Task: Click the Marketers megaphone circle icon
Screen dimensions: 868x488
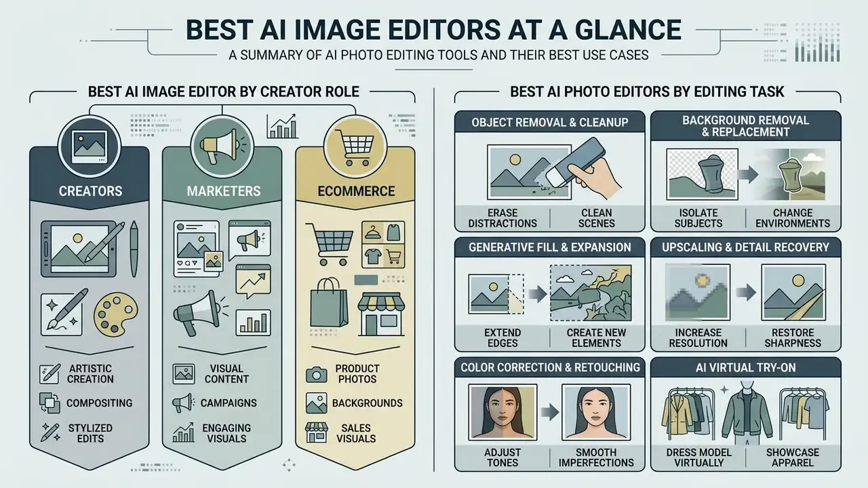Action: (223, 146)
